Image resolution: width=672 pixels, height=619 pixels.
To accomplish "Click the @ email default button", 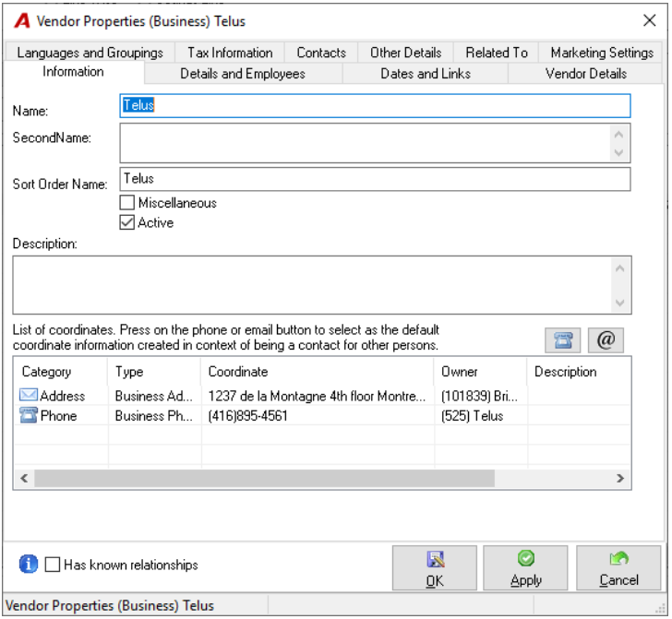I will coord(606,340).
